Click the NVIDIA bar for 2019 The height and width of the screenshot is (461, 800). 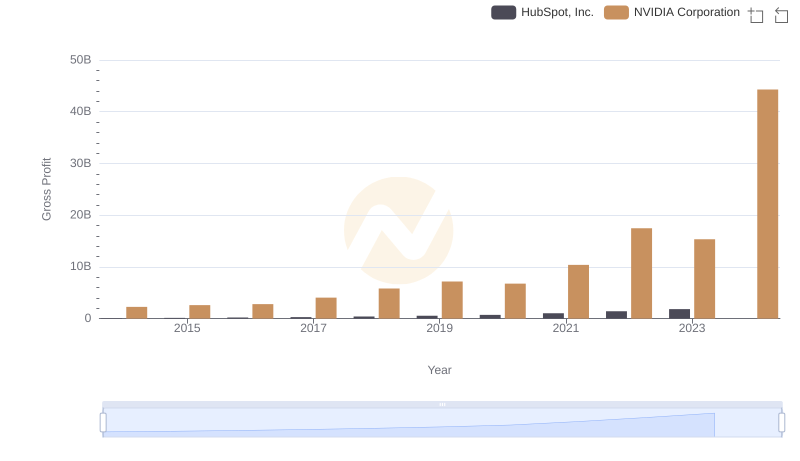click(x=452, y=300)
